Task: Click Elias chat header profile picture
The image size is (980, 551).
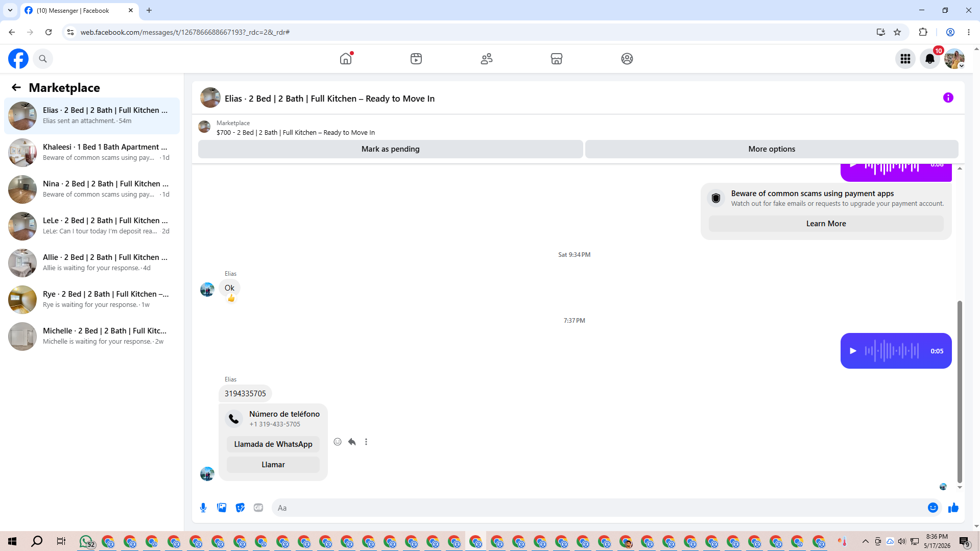Action: point(210,98)
